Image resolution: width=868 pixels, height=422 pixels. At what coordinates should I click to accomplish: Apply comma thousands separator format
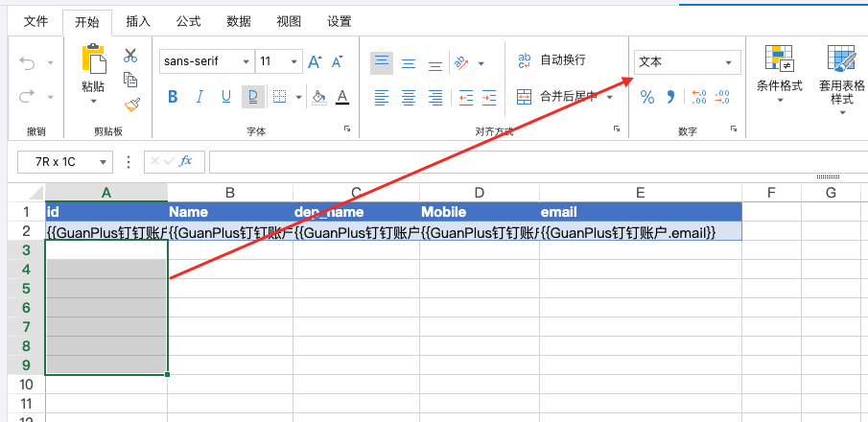tap(671, 98)
